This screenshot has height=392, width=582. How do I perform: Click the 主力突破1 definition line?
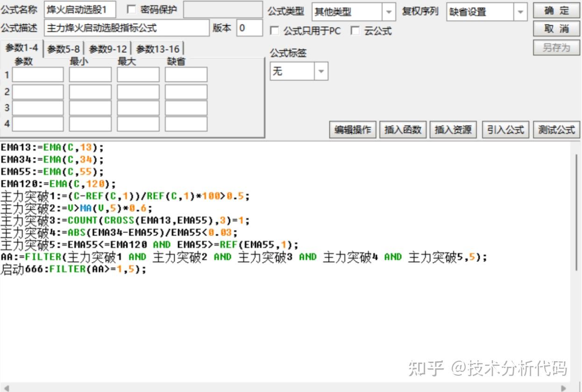pos(125,196)
